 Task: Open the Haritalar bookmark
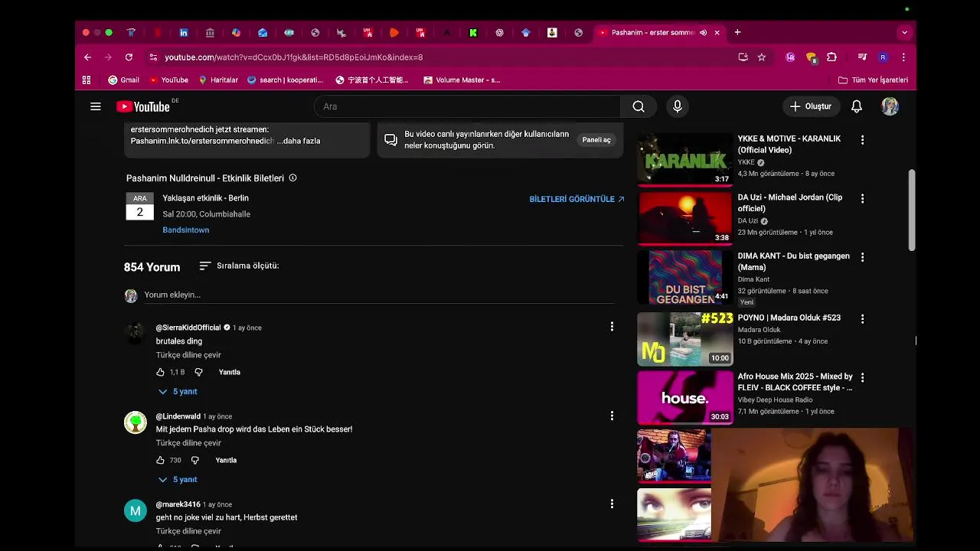coord(218,80)
